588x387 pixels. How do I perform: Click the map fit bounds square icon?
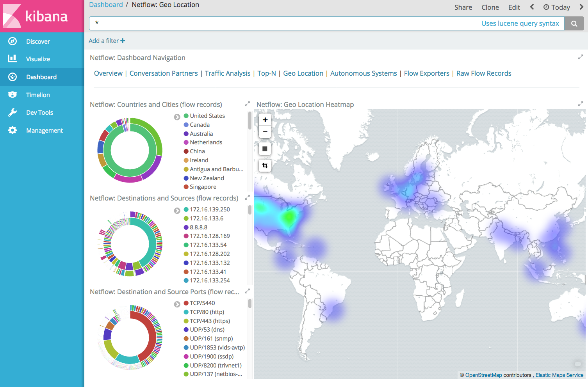(x=265, y=149)
